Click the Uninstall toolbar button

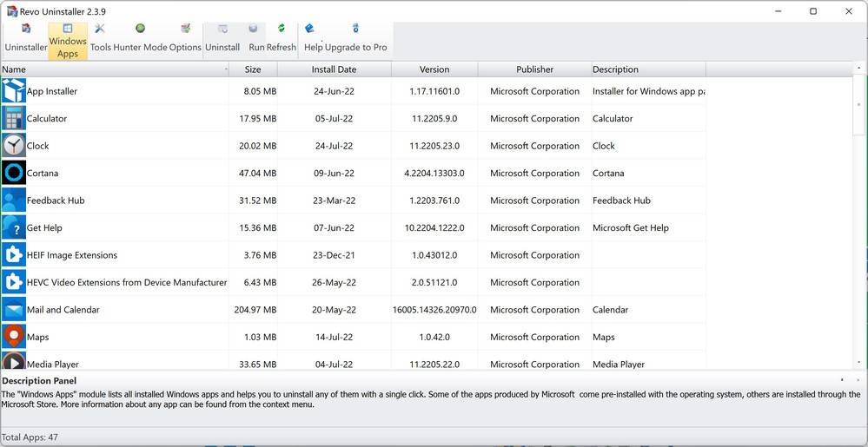(x=222, y=38)
